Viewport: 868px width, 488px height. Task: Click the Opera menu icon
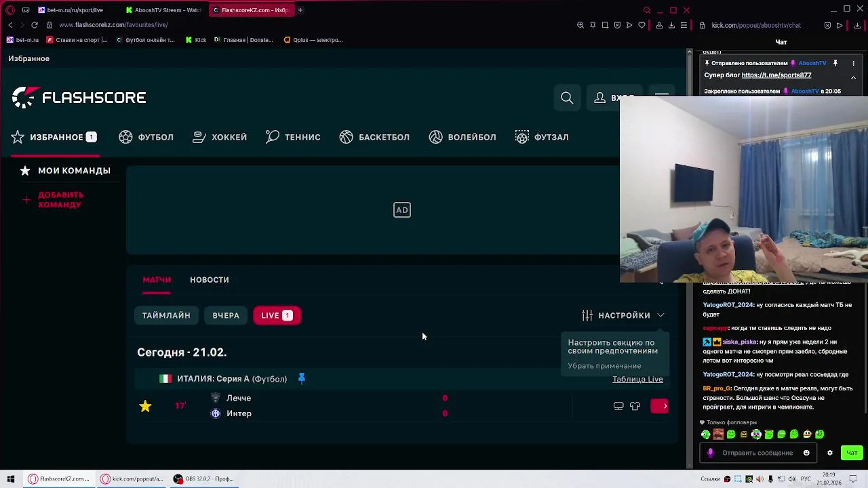tap(10, 10)
